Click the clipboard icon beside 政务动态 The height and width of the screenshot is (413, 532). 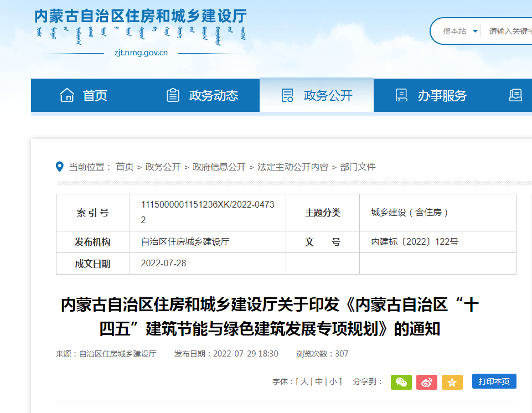(x=173, y=95)
